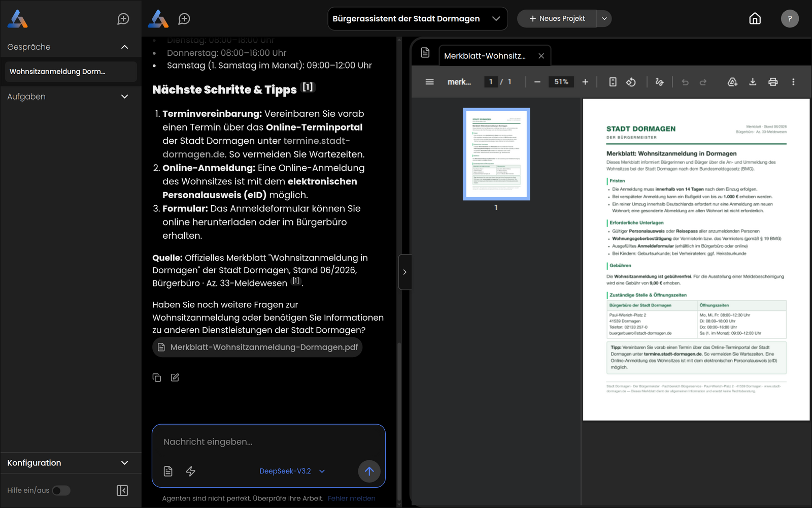Expand the Konfiguration section
The width and height of the screenshot is (812, 508).
[x=124, y=463]
